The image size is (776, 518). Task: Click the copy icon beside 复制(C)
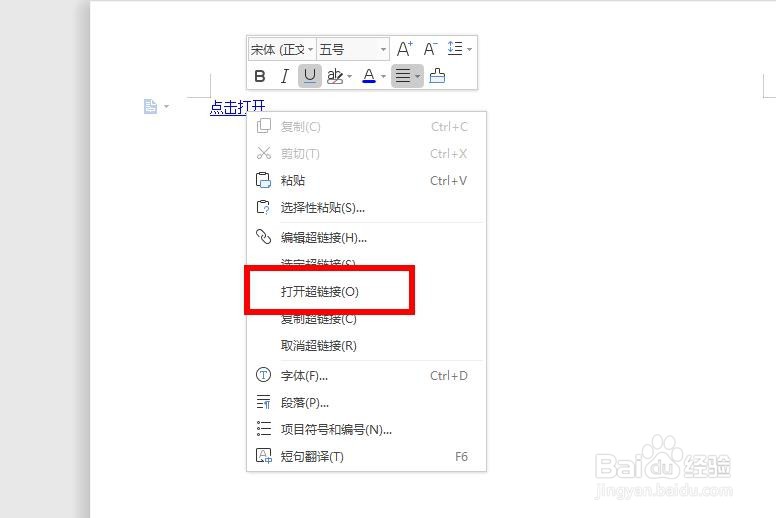click(264, 126)
